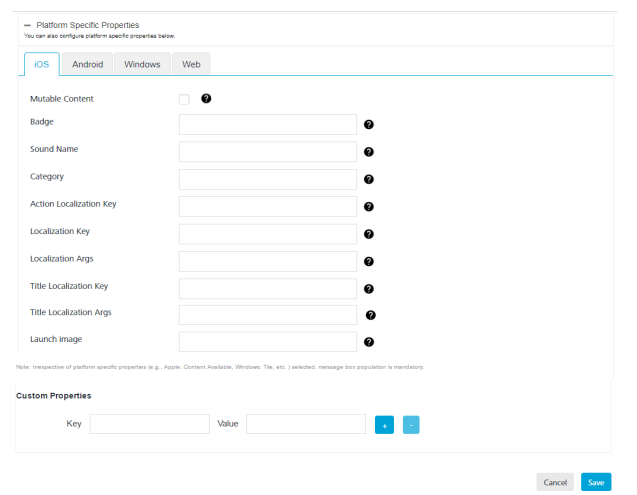Viewport: 637px width, 495px height.
Task: Show help for Action Localization Key
Action: click(368, 206)
